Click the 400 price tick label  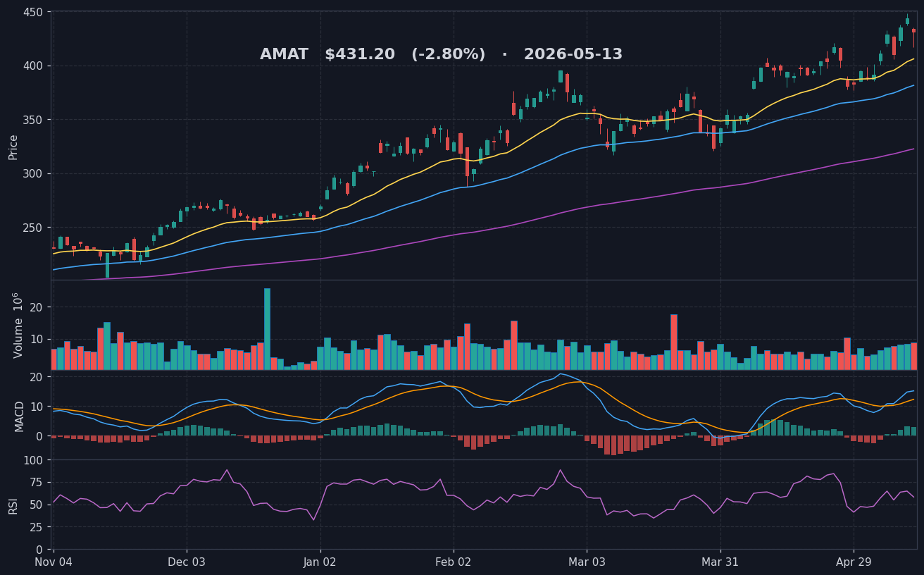coord(34,66)
